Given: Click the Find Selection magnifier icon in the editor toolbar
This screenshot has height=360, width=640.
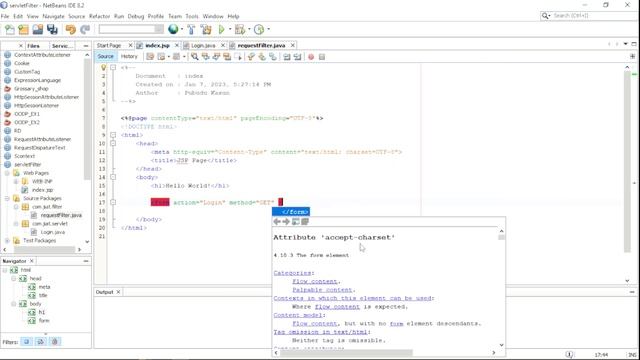Looking at the screenshot, I should pos(195,57).
